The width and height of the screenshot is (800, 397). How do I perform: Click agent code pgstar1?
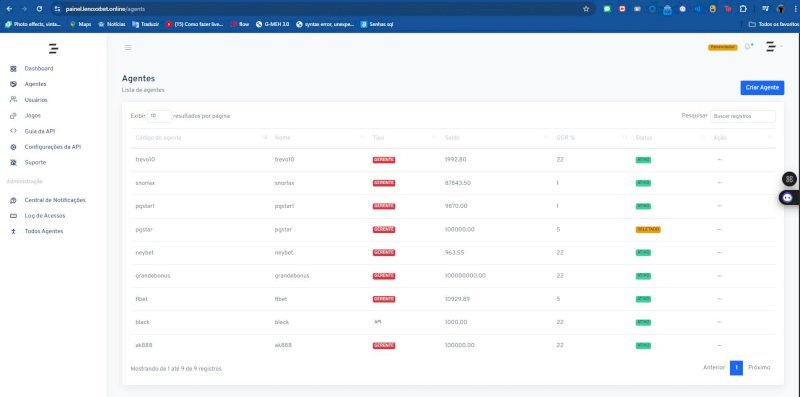tap(145, 206)
